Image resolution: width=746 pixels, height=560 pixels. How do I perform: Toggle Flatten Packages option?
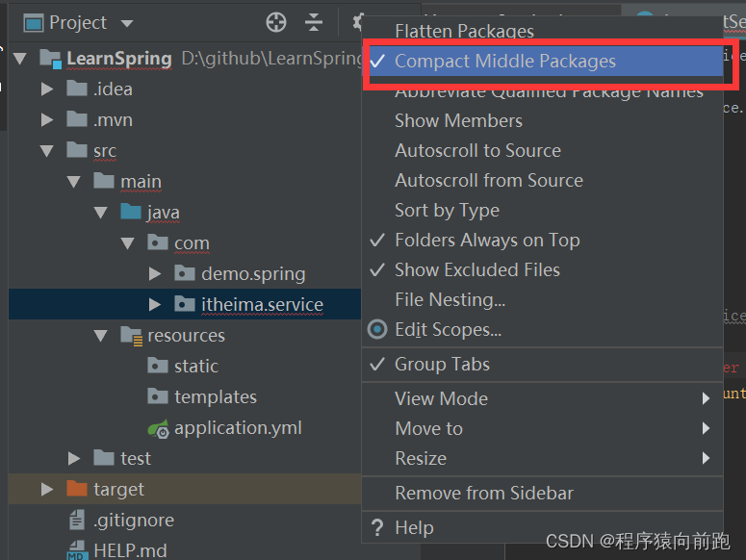click(x=543, y=31)
